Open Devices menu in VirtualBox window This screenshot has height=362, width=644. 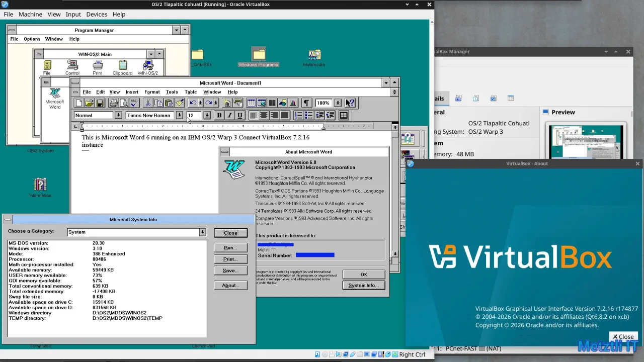[x=97, y=14]
